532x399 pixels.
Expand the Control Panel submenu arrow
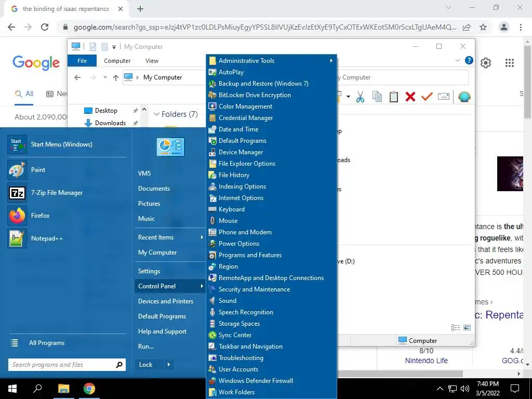202,286
